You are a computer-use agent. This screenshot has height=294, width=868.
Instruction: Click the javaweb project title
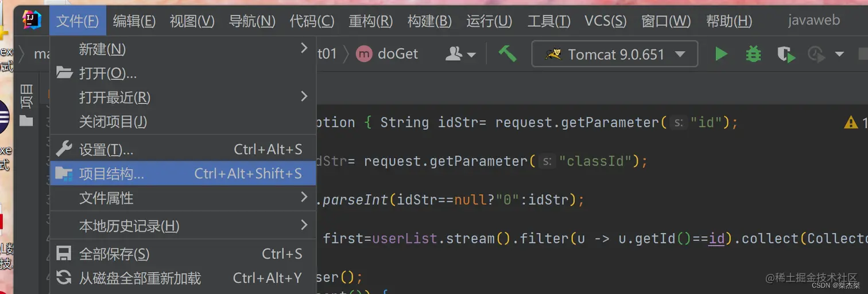coord(813,20)
